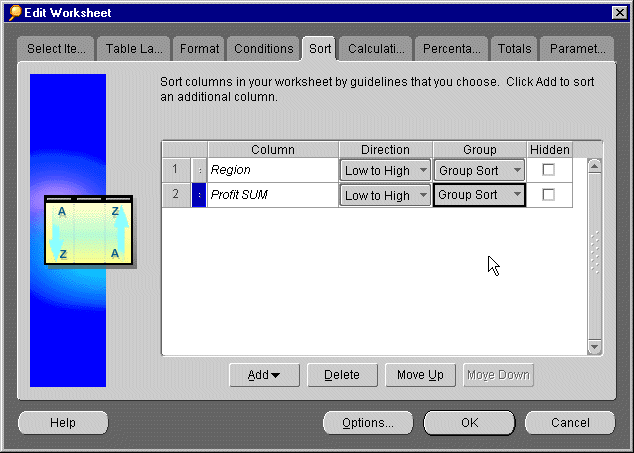The height and width of the screenshot is (453, 634).
Task: Click the blue row handle for Profit SUM
Action: pyautogui.click(x=199, y=195)
